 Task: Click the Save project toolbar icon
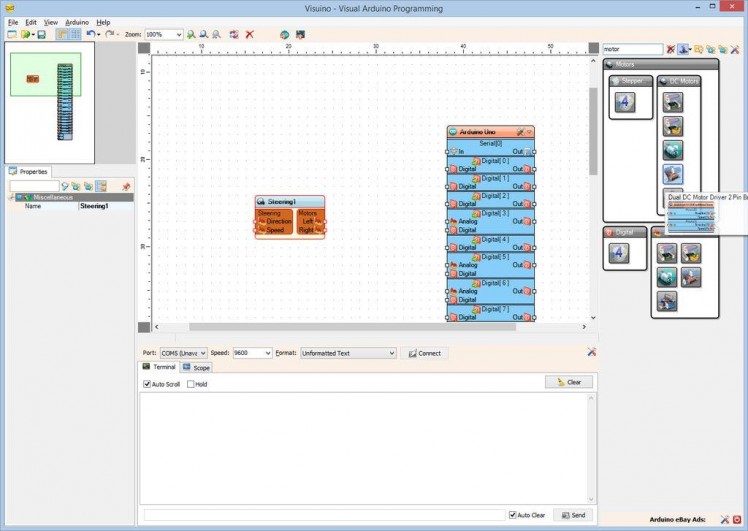41,34
